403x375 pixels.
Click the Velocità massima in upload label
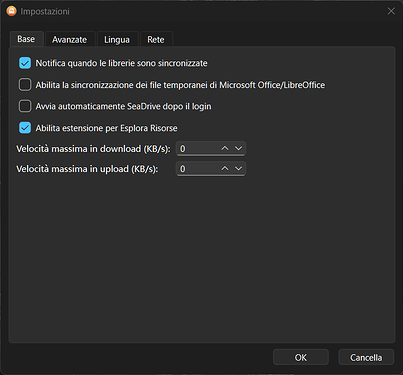tap(87, 169)
